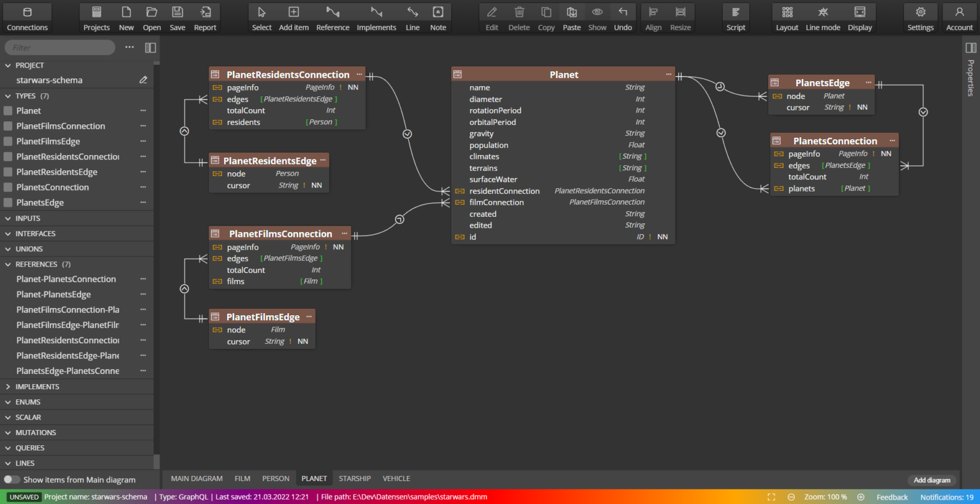Switch to the STARSHIP diagram tab
The width and height of the screenshot is (980, 504).
point(355,478)
